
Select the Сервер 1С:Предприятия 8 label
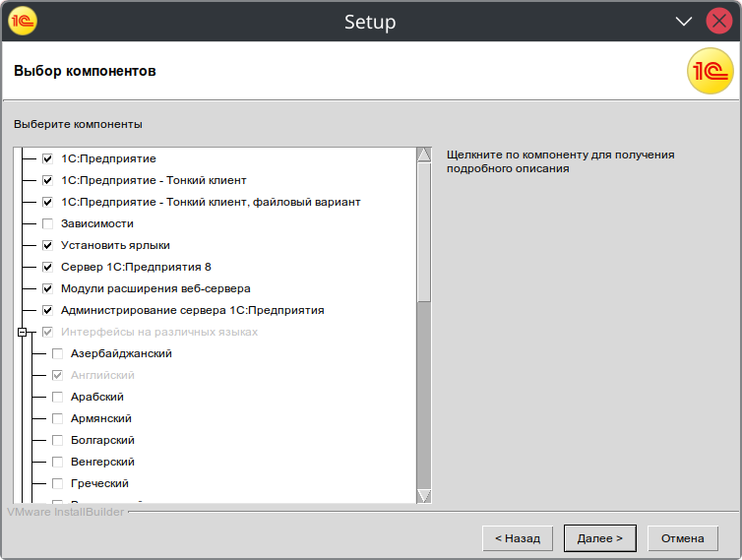tap(136, 267)
